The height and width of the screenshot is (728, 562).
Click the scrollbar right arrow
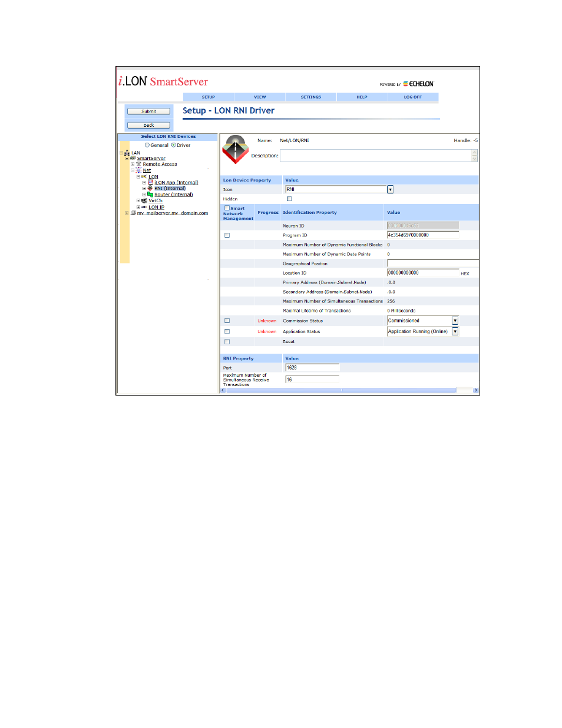tap(476, 390)
